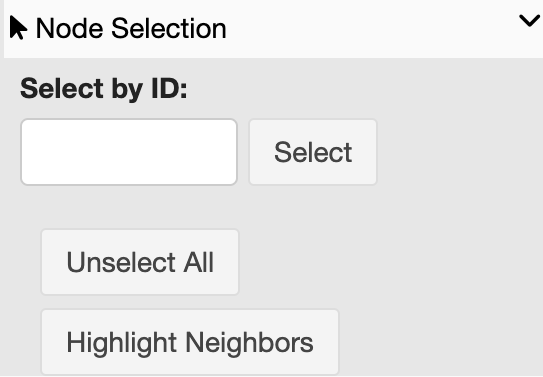This screenshot has height=377, width=543.
Task: Focus the Select by ID text field
Action: (x=129, y=152)
